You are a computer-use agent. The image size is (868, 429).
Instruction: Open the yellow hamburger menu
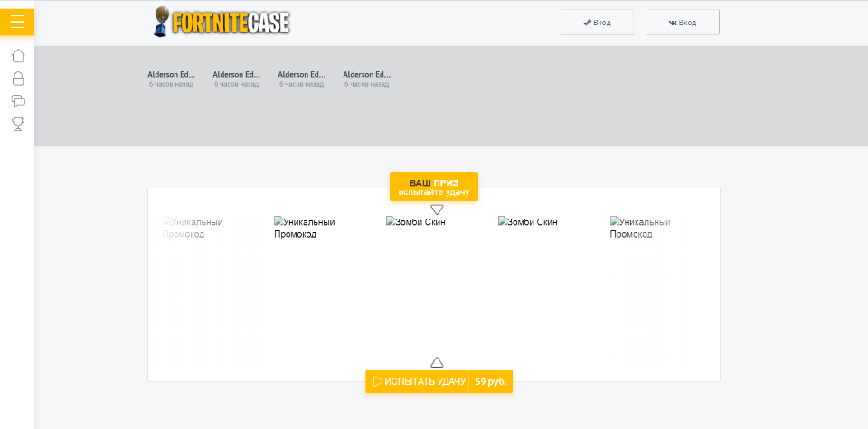[x=17, y=22]
